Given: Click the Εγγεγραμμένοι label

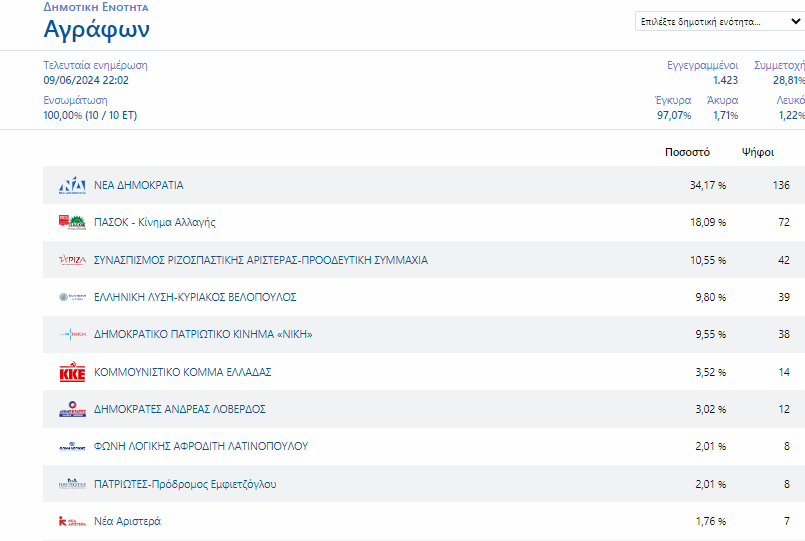Looking at the screenshot, I should (x=702, y=65).
